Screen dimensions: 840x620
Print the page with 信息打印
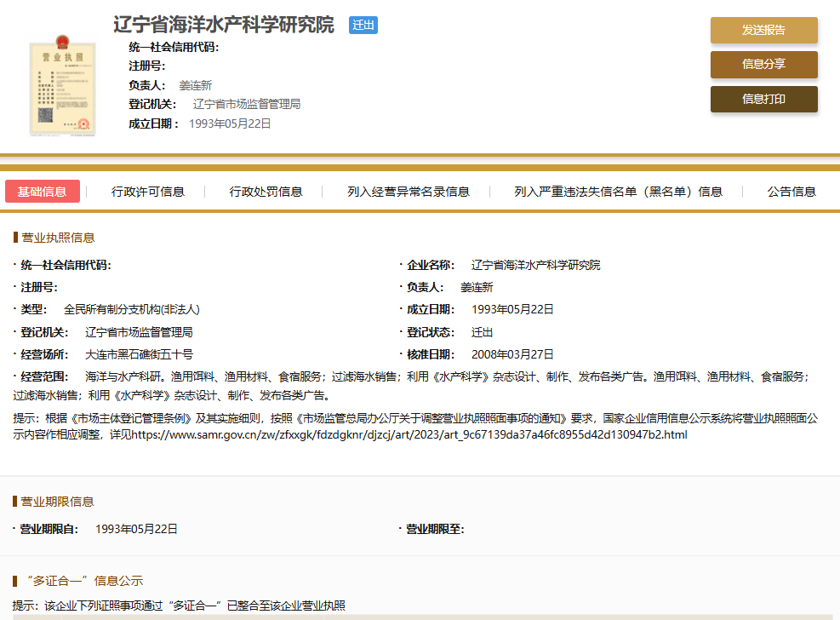tap(763, 99)
